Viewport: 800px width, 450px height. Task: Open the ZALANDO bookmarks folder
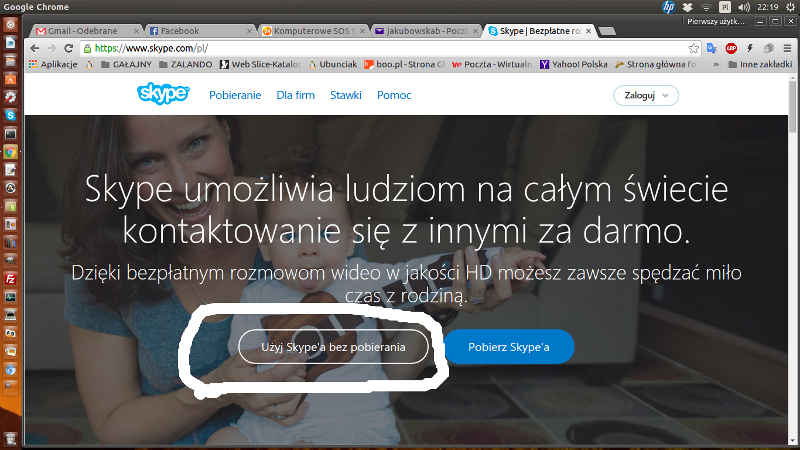point(186,64)
